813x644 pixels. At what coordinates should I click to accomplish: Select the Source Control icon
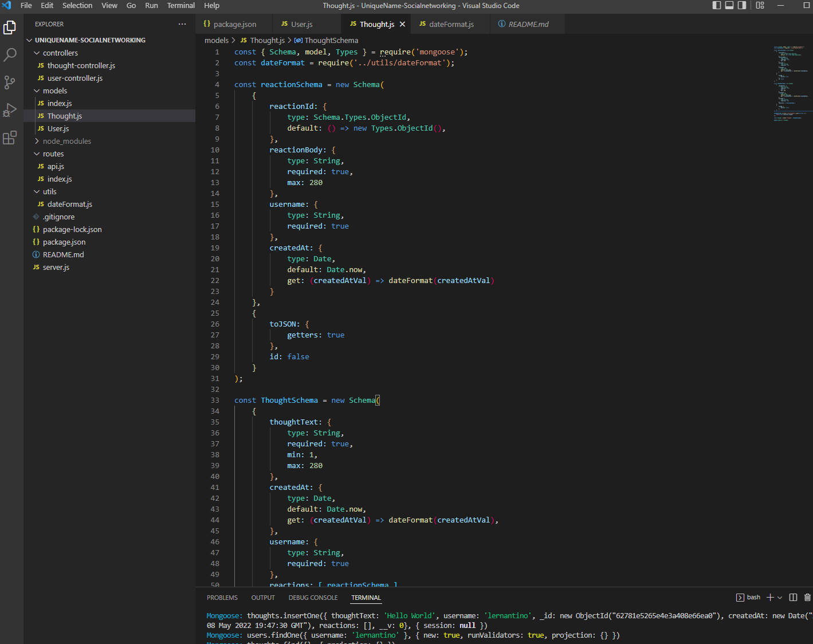coord(10,83)
